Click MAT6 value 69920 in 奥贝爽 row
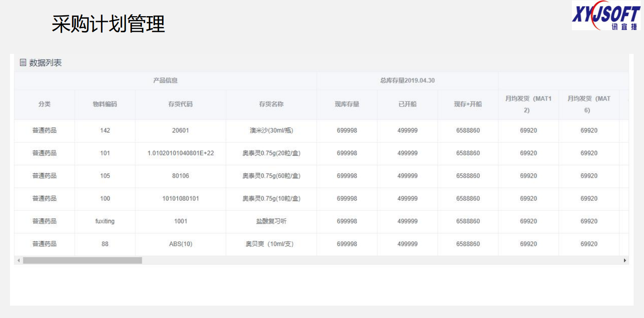 (589, 244)
